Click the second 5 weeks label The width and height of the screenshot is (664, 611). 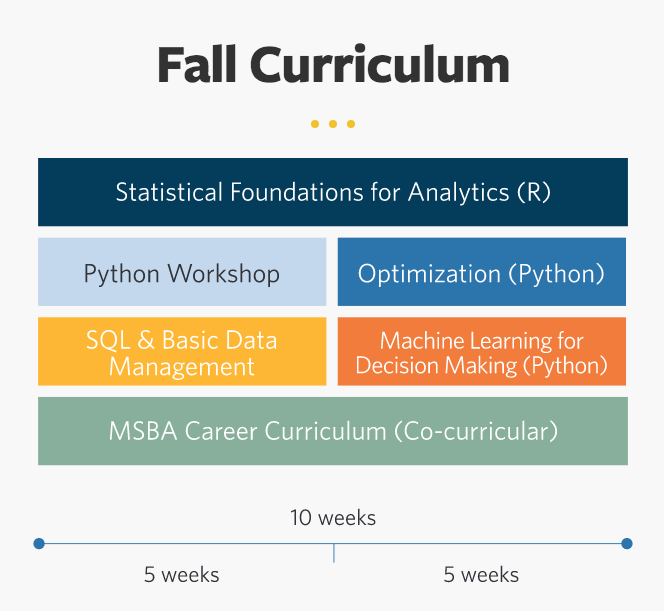tap(481, 575)
